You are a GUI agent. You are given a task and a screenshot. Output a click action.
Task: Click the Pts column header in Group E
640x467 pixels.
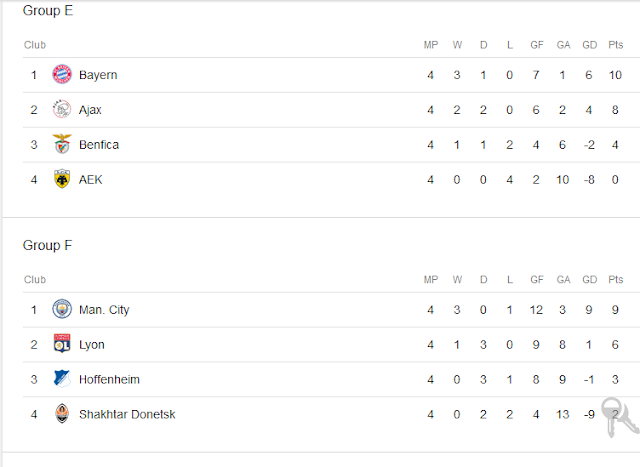pos(616,45)
